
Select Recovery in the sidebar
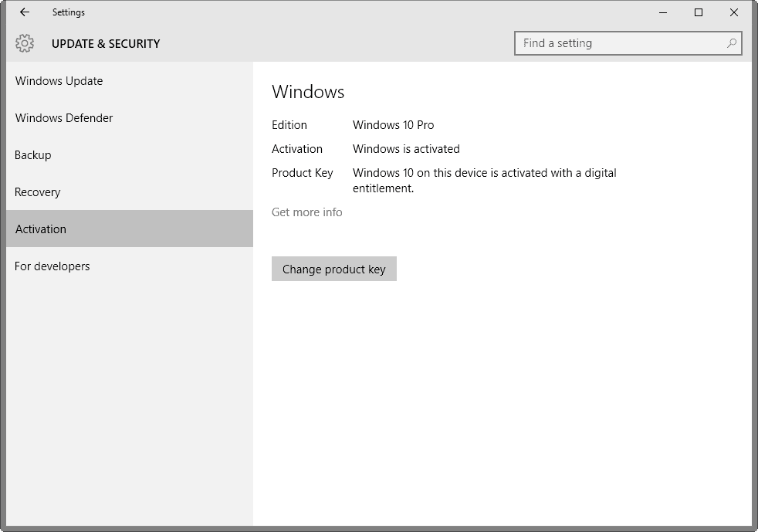pyautogui.click(x=130, y=192)
